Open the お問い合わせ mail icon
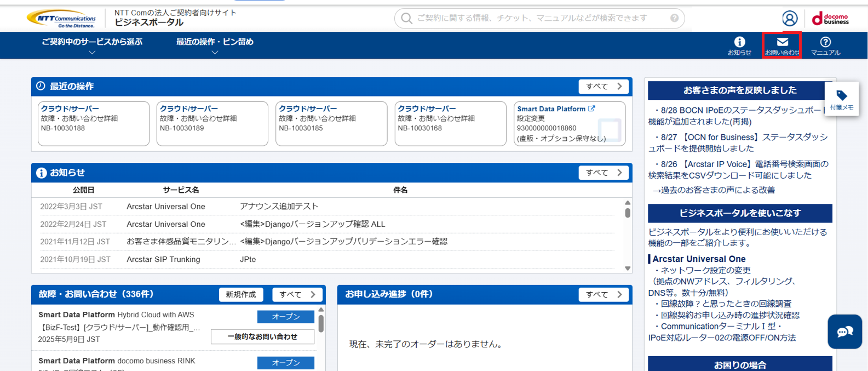 [x=782, y=45]
